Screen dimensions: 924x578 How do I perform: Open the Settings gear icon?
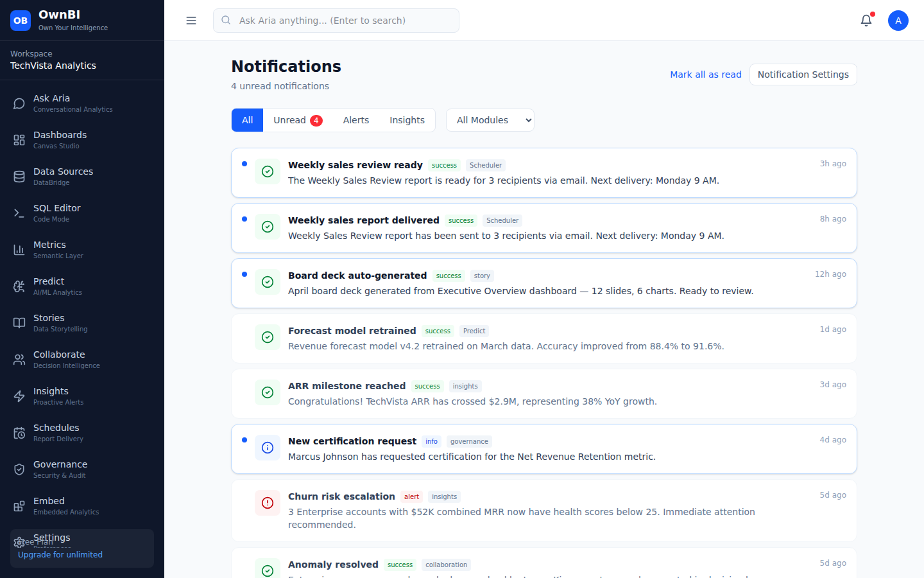point(19,543)
